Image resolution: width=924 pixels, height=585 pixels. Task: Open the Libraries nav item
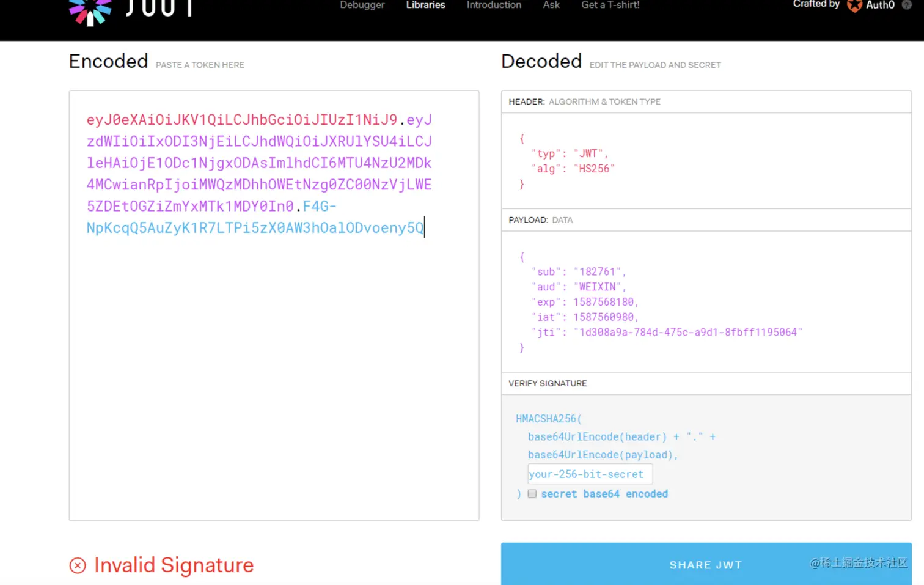pos(426,5)
